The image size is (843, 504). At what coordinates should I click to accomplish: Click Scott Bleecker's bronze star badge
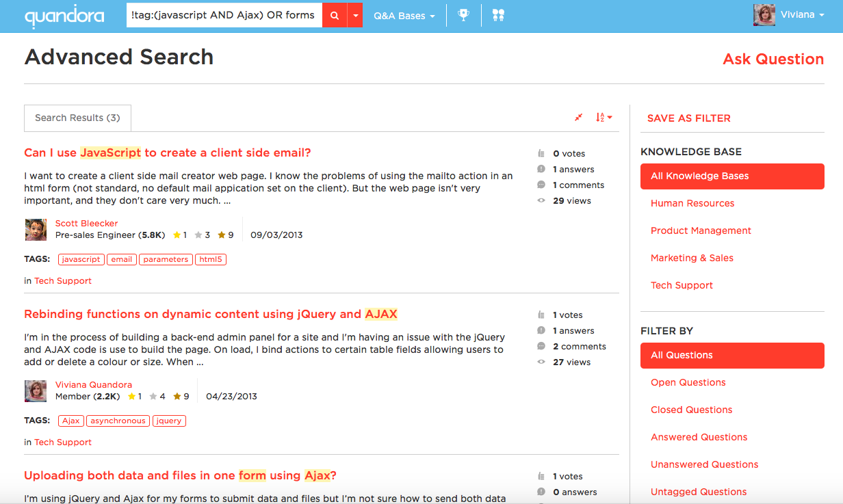(222, 235)
